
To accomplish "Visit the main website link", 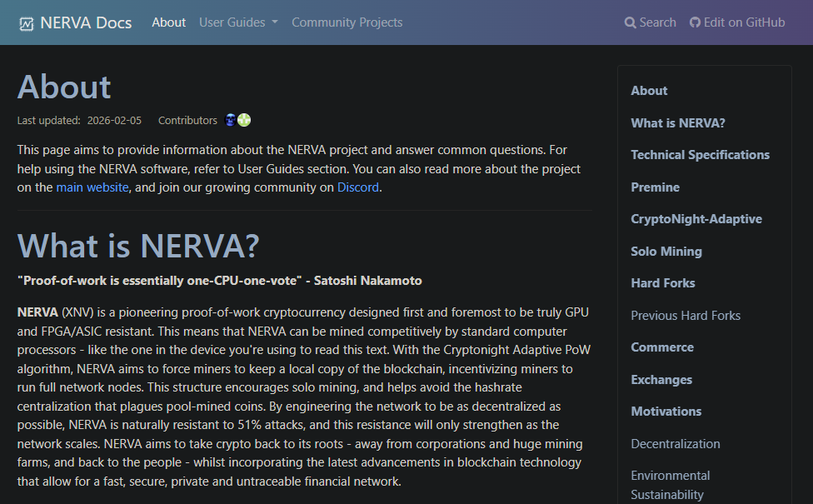I will coord(92,187).
